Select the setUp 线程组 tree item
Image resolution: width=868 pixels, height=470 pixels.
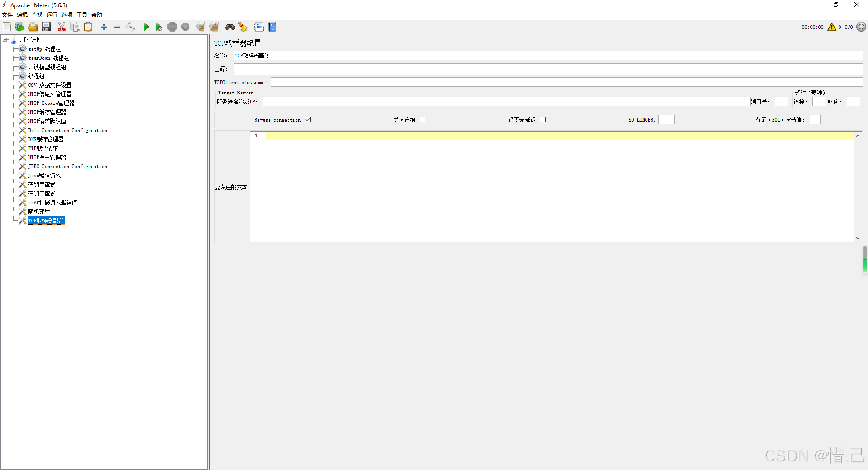44,49
